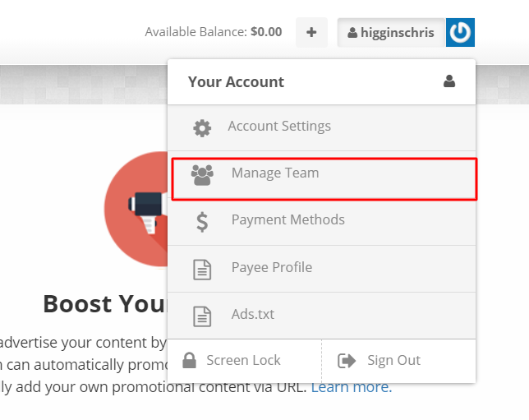
Task: Open the higginschris user dropdown
Action: click(391, 32)
